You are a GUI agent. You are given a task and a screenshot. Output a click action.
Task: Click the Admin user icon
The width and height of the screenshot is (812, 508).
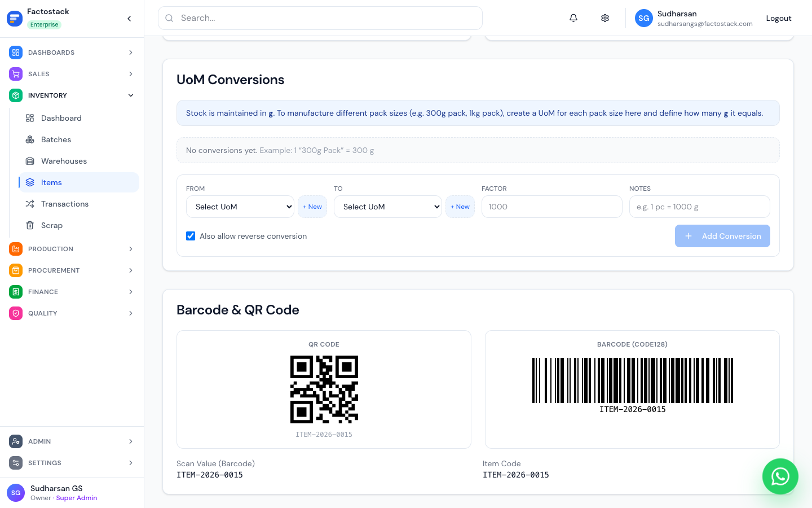(16, 441)
